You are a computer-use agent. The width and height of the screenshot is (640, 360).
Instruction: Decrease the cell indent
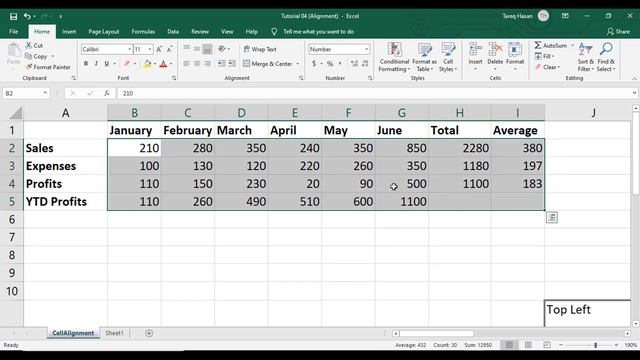(x=221, y=64)
